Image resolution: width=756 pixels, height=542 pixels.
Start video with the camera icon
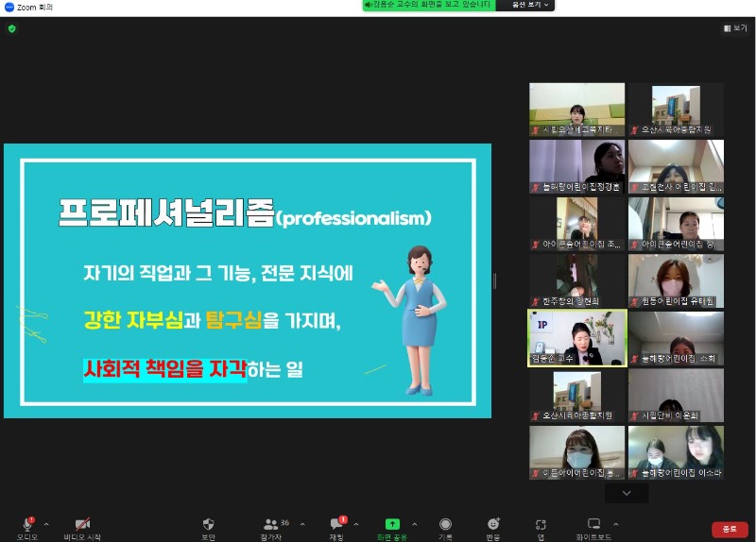(x=83, y=524)
